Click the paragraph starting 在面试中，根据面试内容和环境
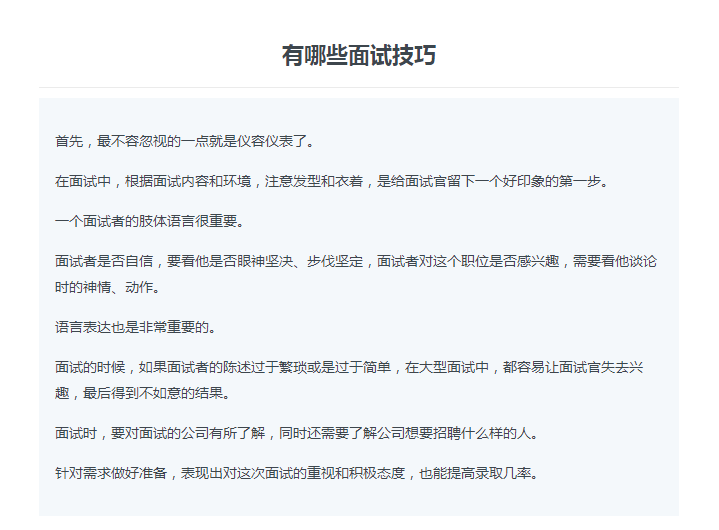Image resolution: width=719 pixels, height=530 pixels. click(x=332, y=182)
